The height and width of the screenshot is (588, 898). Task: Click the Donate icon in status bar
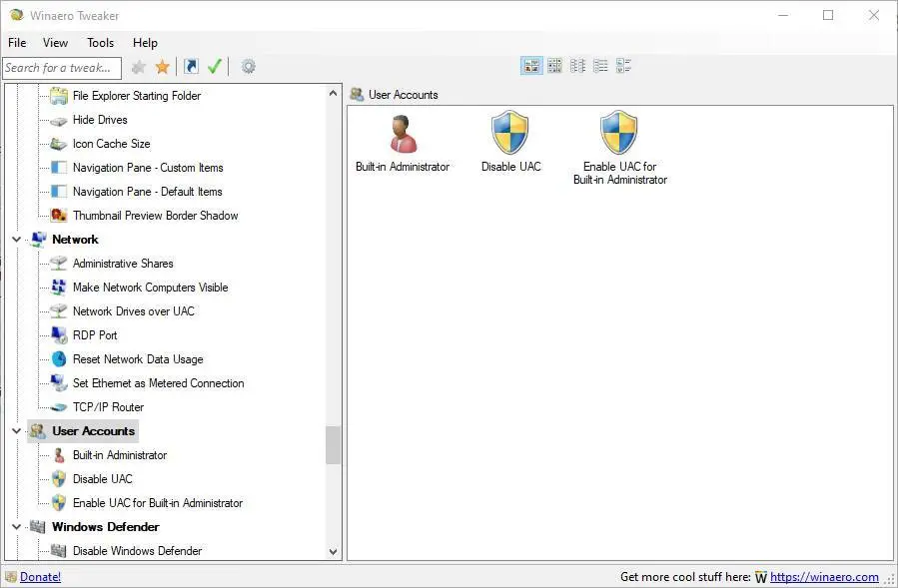[x=11, y=577]
